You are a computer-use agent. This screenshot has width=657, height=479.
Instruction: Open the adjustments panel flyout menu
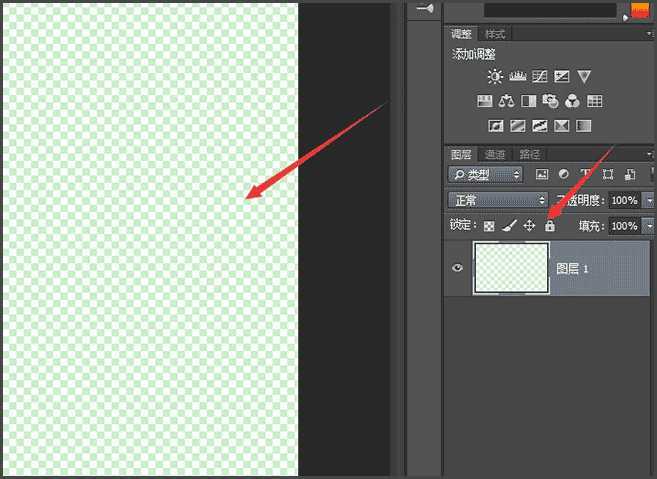coord(649,34)
